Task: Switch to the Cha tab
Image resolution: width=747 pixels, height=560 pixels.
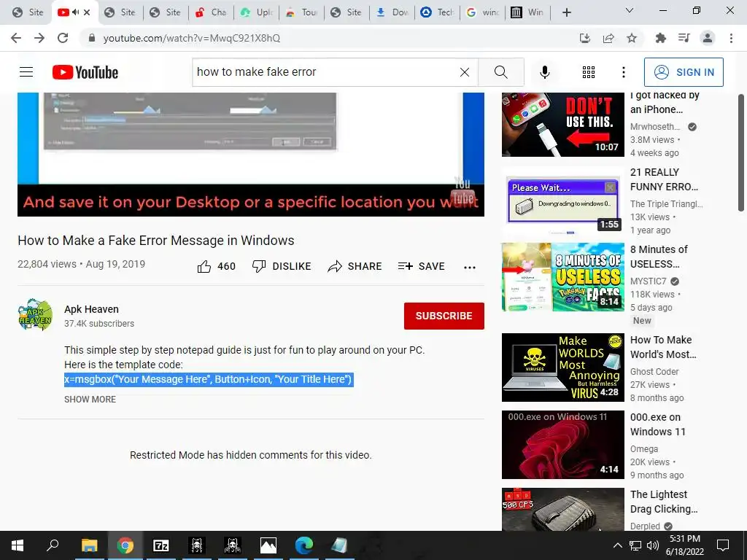Action: 212,12
